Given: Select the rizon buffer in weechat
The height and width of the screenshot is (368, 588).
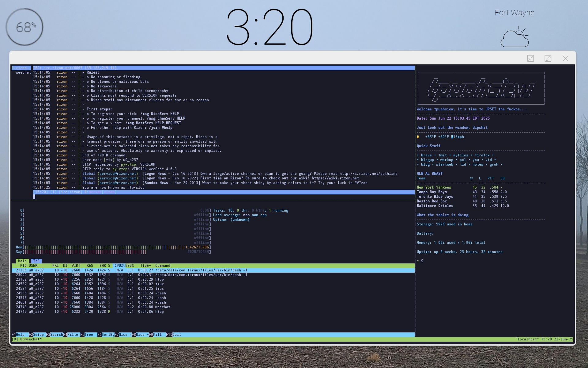Looking at the screenshot, I should [x=21, y=68].
